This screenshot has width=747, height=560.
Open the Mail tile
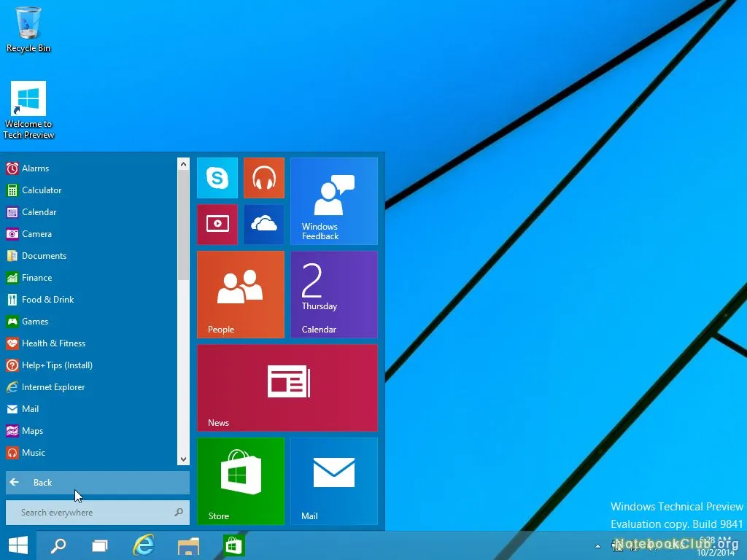[x=334, y=481]
